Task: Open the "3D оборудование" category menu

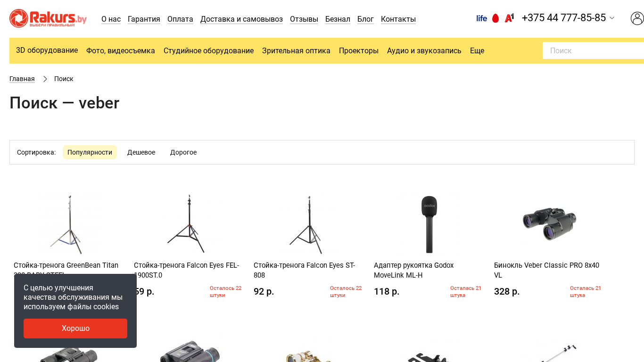Action: (x=47, y=50)
